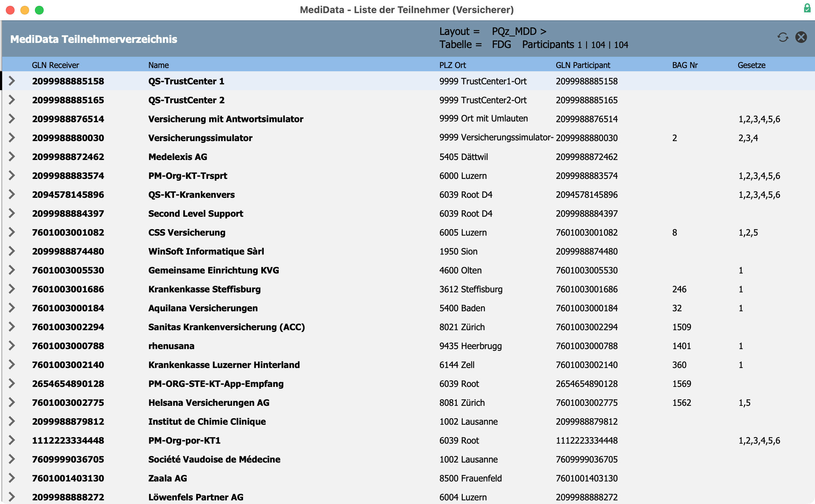
Task: Click the PQz_MDD > layout label
Action: (519, 31)
